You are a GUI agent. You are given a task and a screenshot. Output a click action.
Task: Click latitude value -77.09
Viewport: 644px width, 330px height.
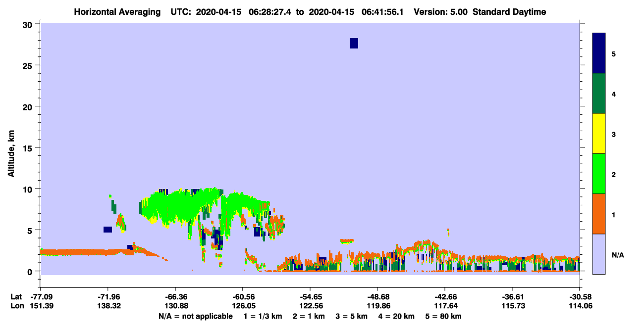pyautogui.click(x=41, y=297)
